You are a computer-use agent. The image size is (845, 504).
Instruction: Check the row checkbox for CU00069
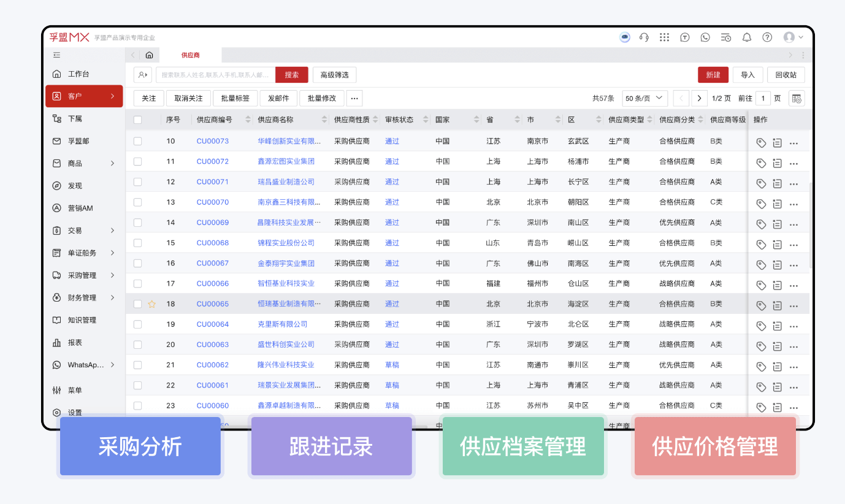[x=137, y=223]
